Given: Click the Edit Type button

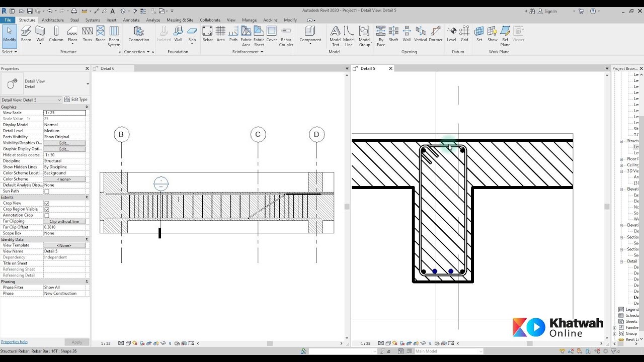Looking at the screenshot, I should pos(76,100).
